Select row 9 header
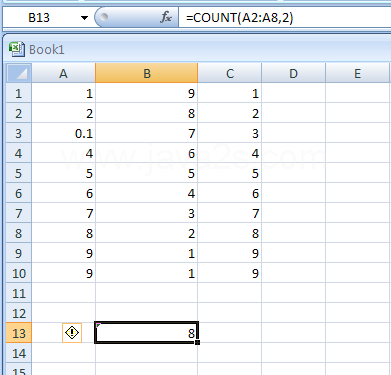Image resolution: width=391 pixels, height=375 pixels. pyautogui.click(x=19, y=253)
